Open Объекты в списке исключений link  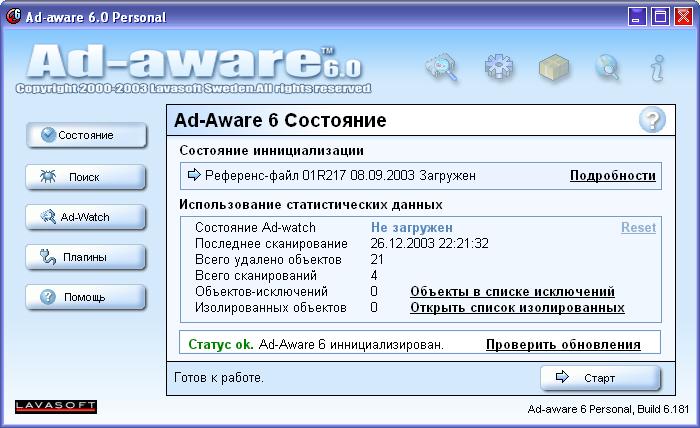click(512, 291)
